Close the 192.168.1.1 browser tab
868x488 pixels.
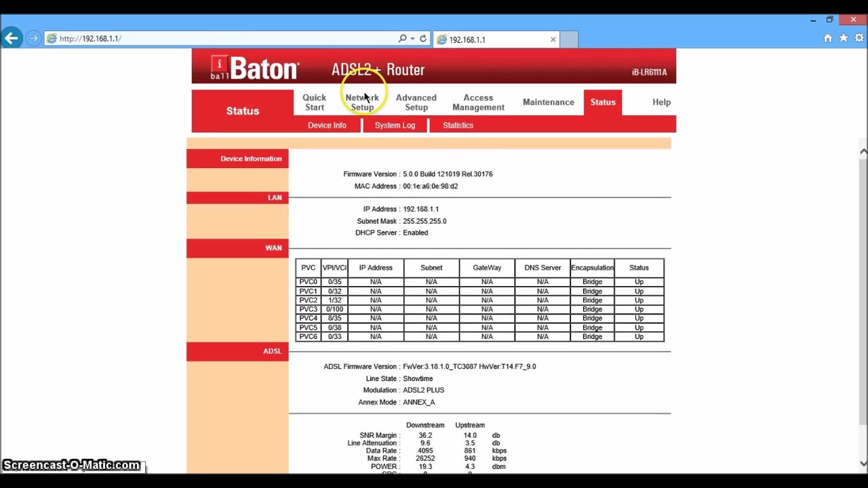(553, 39)
